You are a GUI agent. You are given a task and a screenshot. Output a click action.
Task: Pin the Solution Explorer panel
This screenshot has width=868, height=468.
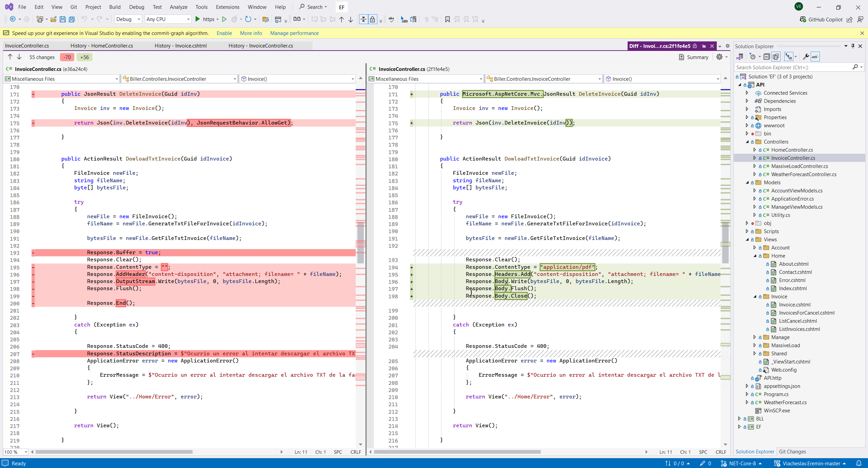853,46
